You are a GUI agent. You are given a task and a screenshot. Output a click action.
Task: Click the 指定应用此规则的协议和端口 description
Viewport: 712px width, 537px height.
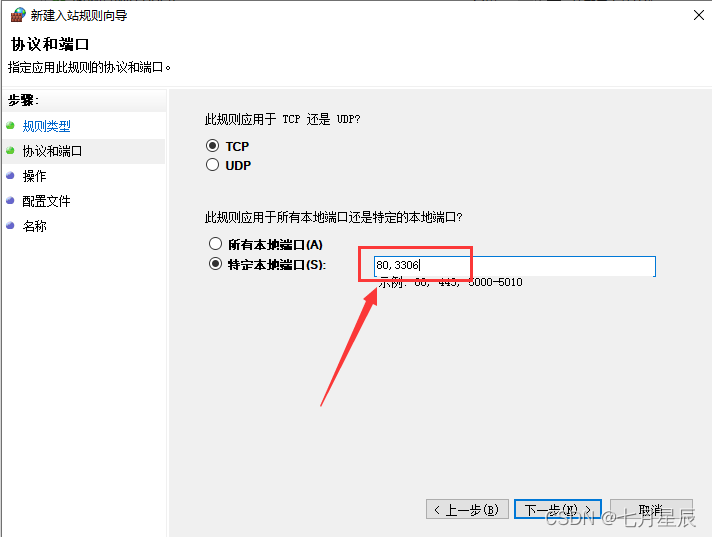[89, 68]
